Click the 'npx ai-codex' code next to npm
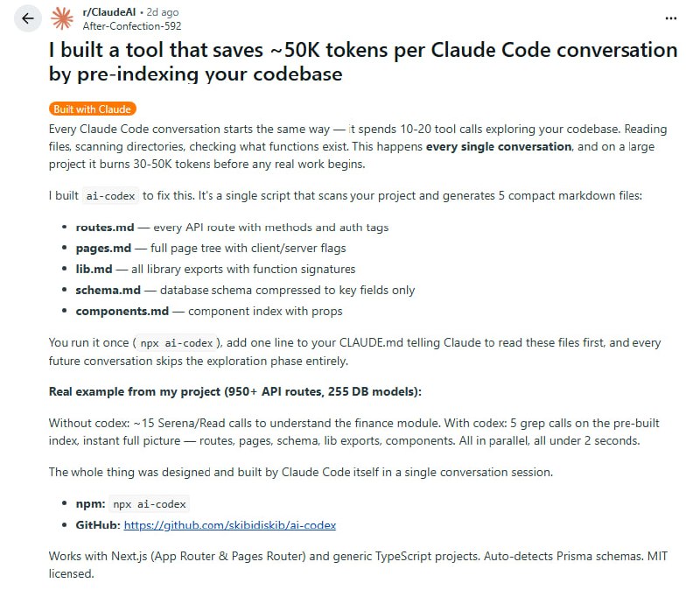Viewport: 700px width, 604px height. [147, 504]
